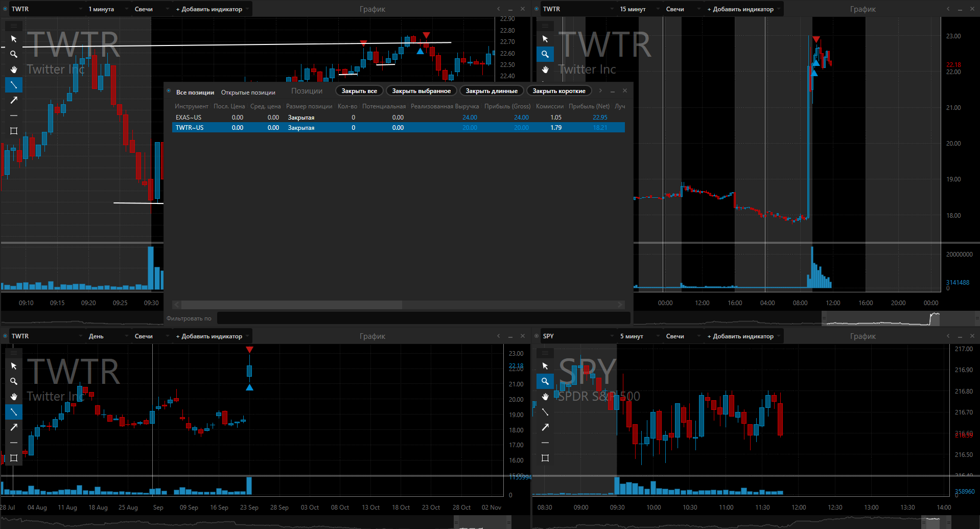The width and height of the screenshot is (980, 529).
Task: Toggle link circle of 15-minute TWTR chart
Action: (536, 9)
